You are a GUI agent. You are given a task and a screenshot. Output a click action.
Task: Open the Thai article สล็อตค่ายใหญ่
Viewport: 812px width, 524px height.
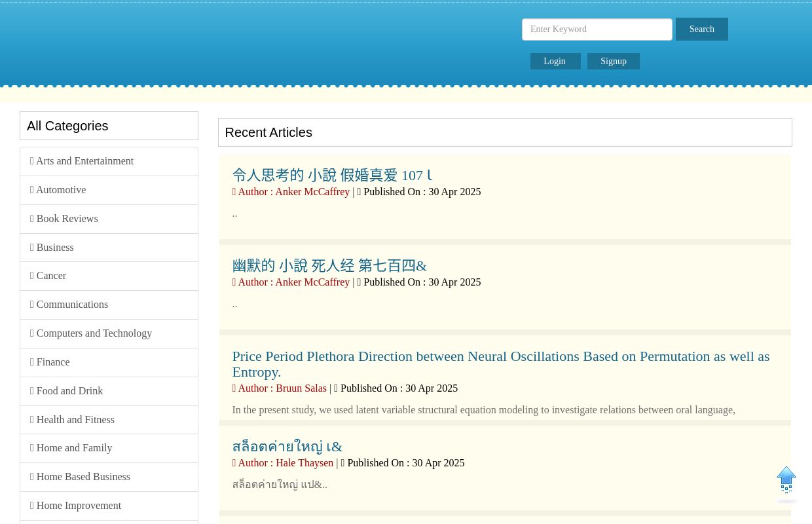pyautogui.click(x=287, y=447)
